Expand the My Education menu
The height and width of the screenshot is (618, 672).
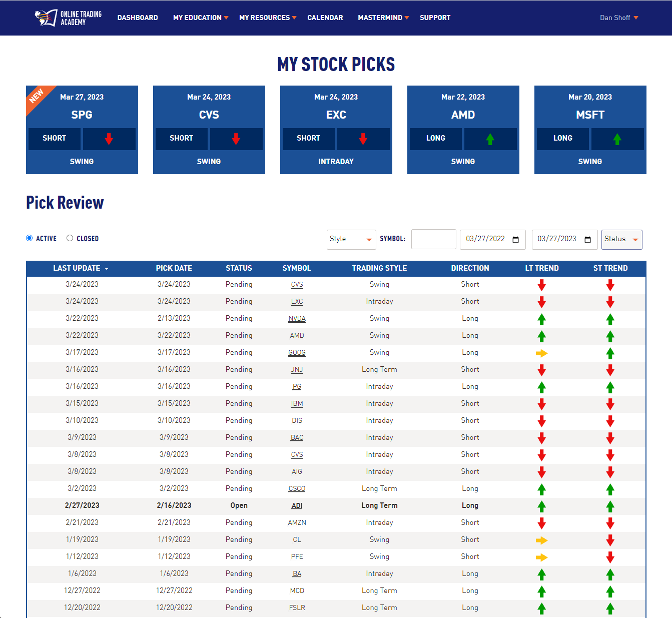click(201, 18)
